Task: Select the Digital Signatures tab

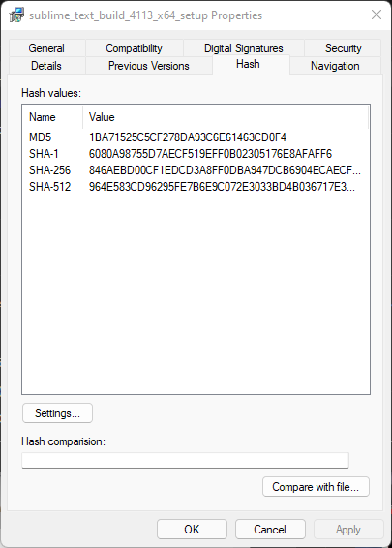Action: [244, 48]
